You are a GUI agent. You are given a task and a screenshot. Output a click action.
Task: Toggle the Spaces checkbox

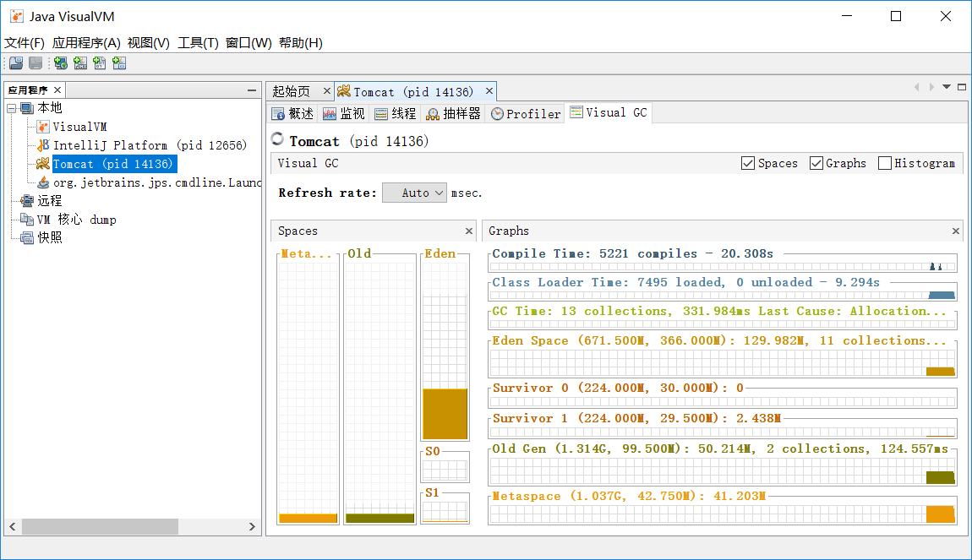pos(748,163)
